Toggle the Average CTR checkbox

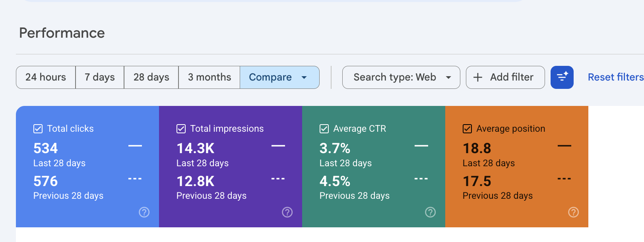pos(324,129)
